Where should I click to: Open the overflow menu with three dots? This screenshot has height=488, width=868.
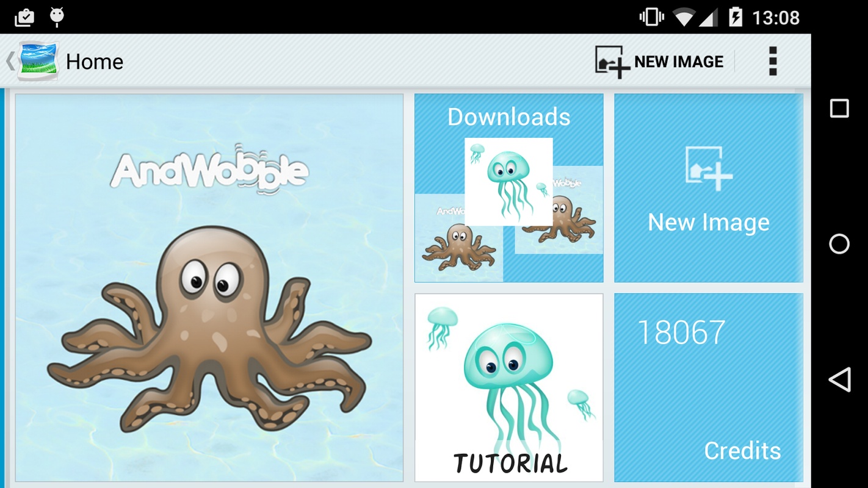click(774, 61)
